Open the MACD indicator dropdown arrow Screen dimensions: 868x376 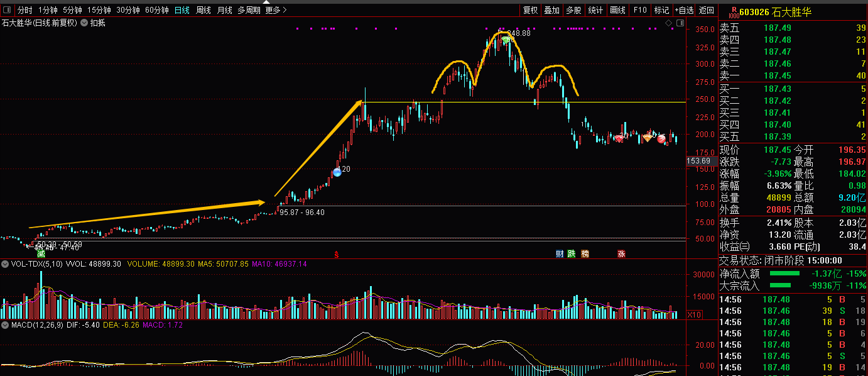tap(5, 325)
